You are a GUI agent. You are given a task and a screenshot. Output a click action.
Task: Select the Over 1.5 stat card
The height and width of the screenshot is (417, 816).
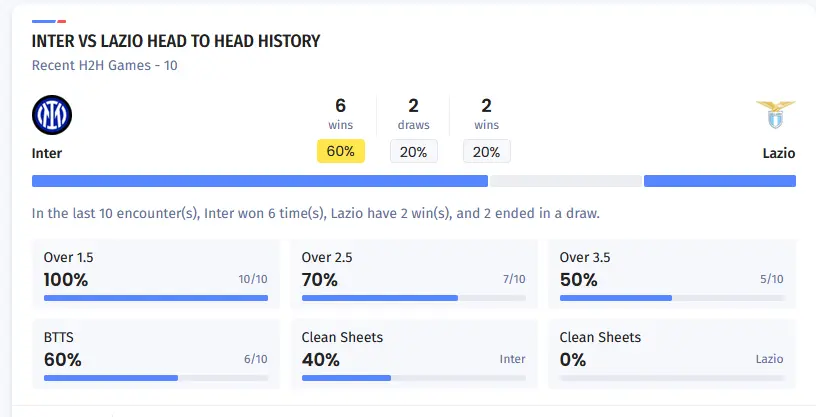point(155,273)
